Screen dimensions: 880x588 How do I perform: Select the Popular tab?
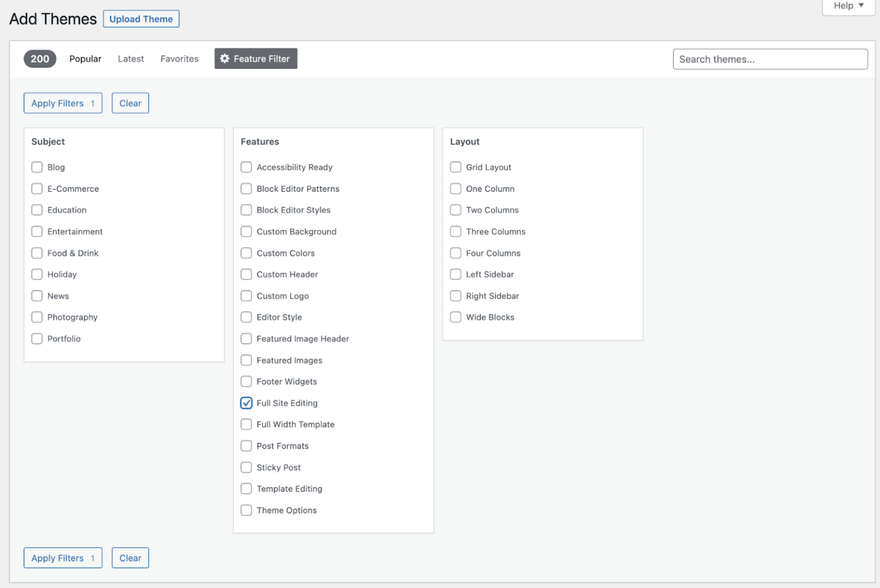tap(85, 58)
